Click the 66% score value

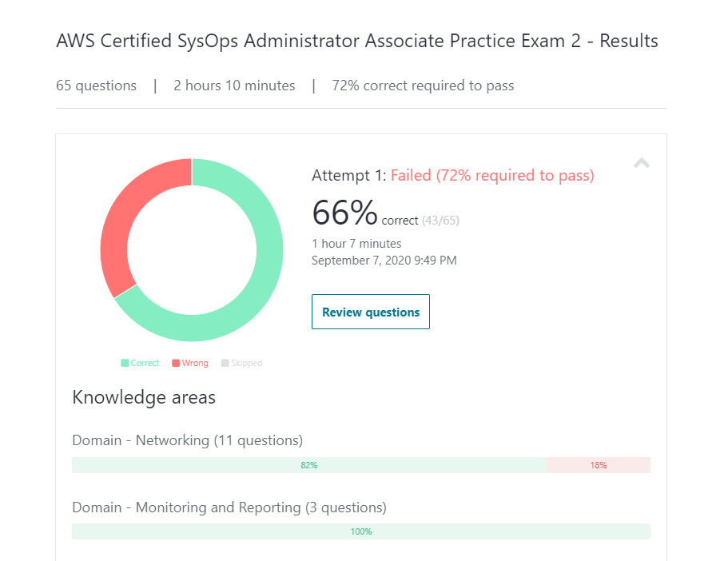pyautogui.click(x=344, y=213)
